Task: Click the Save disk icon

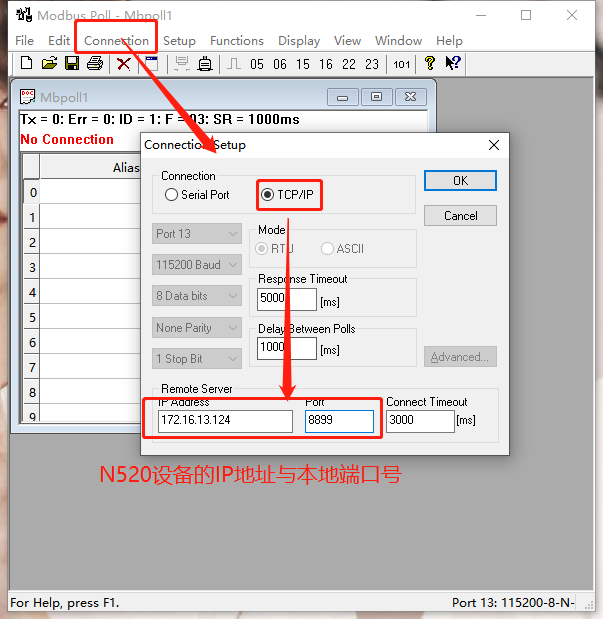Action: (x=72, y=64)
